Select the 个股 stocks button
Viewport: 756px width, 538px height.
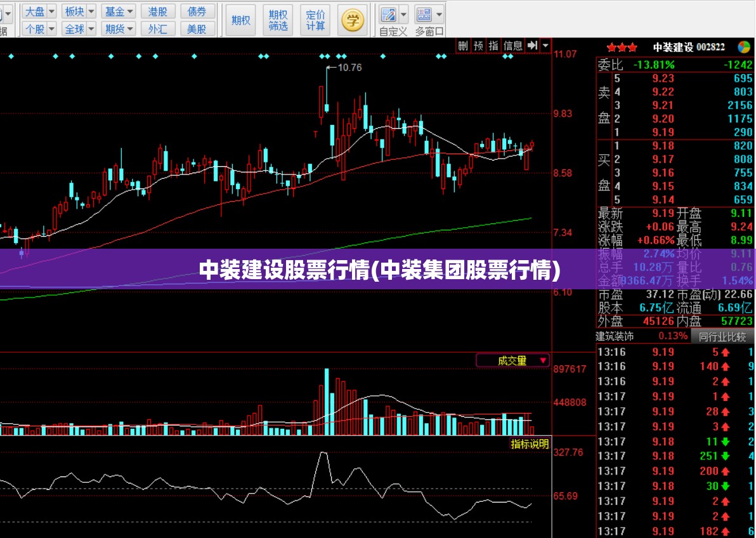(35, 29)
